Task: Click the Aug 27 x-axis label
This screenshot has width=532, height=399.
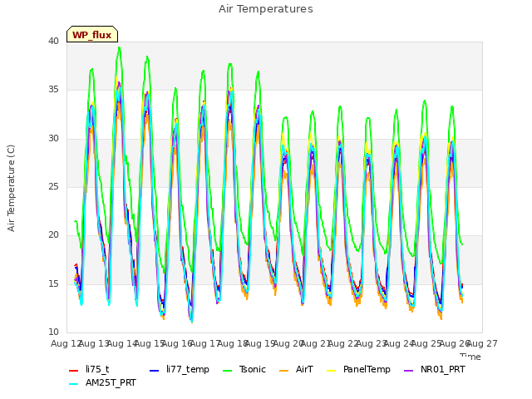Action: [x=482, y=343]
